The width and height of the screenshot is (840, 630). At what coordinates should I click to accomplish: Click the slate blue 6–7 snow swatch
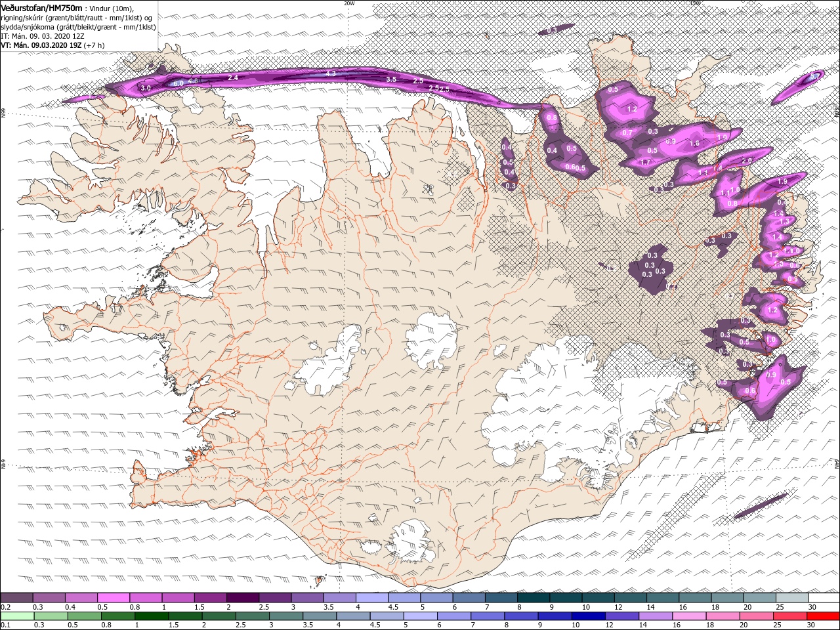click(x=469, y=598)
